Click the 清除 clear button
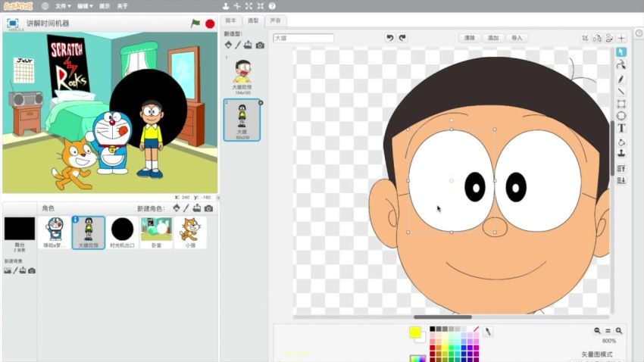Viewport: 644px width, 362px height. (470, 38)
